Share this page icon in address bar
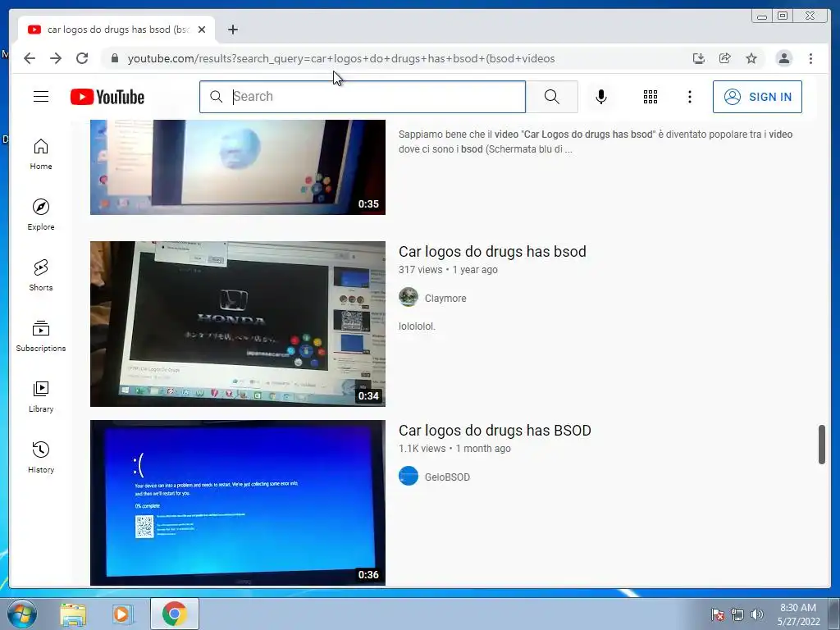The image size is (840, 630). 725,58
